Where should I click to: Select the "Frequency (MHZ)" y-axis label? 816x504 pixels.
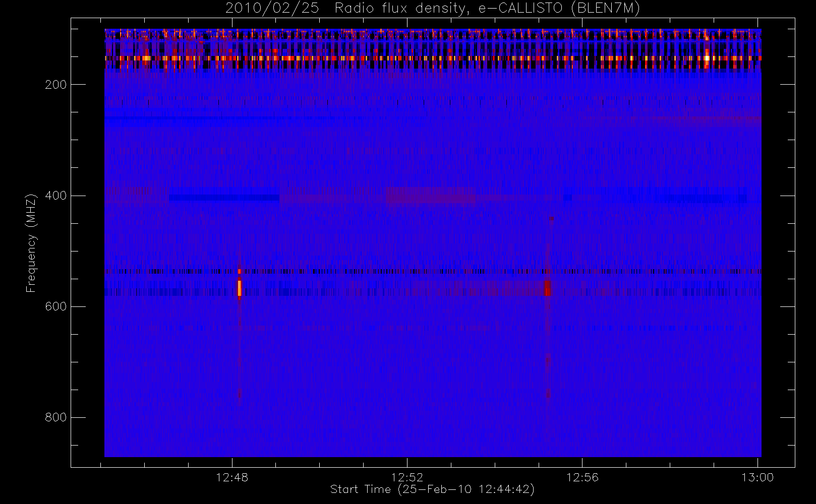tap(31, 243)
